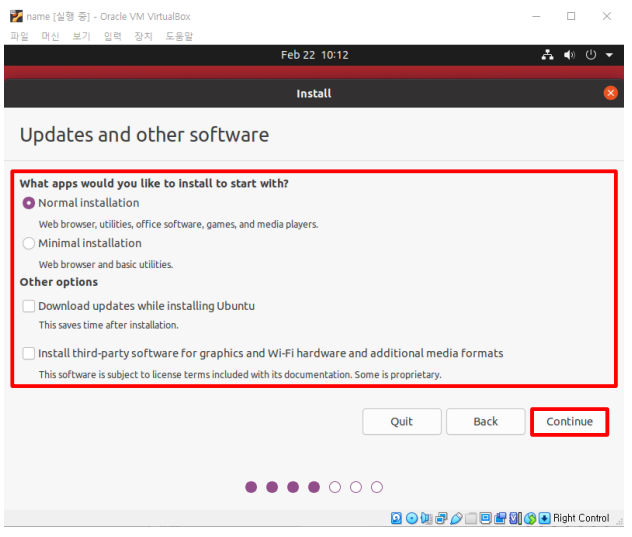This screenshot has height=537, width=632.
Task: Click 'Web browser and basic utilities.' description
Action: coord(106,264)
